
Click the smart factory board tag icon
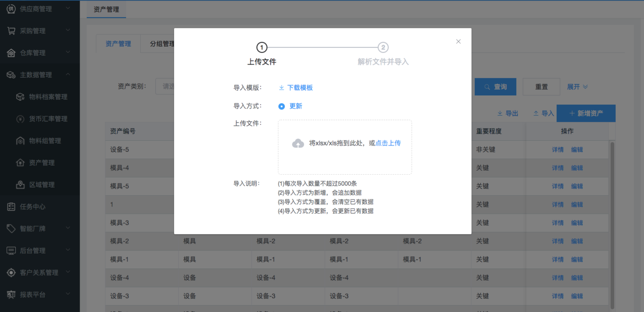tap(11, 228)
